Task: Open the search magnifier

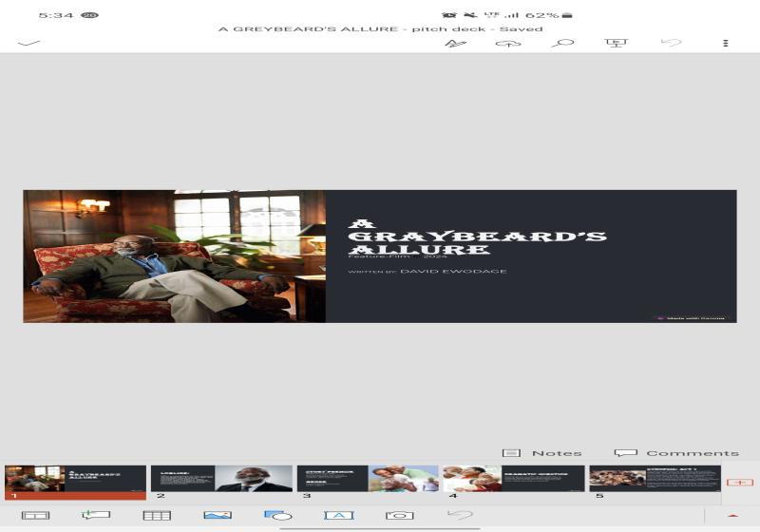Action: (563, 43)
